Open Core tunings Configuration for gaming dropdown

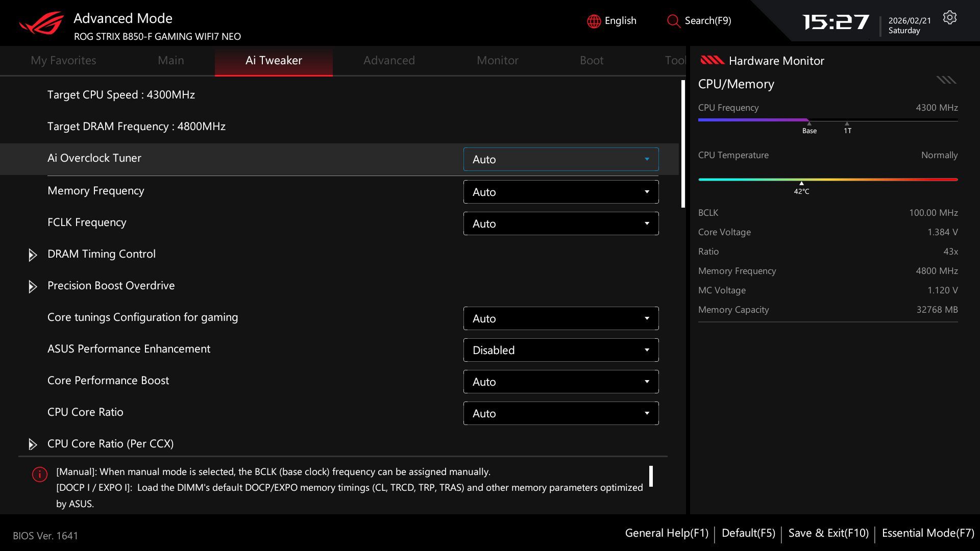click(561, 318)
